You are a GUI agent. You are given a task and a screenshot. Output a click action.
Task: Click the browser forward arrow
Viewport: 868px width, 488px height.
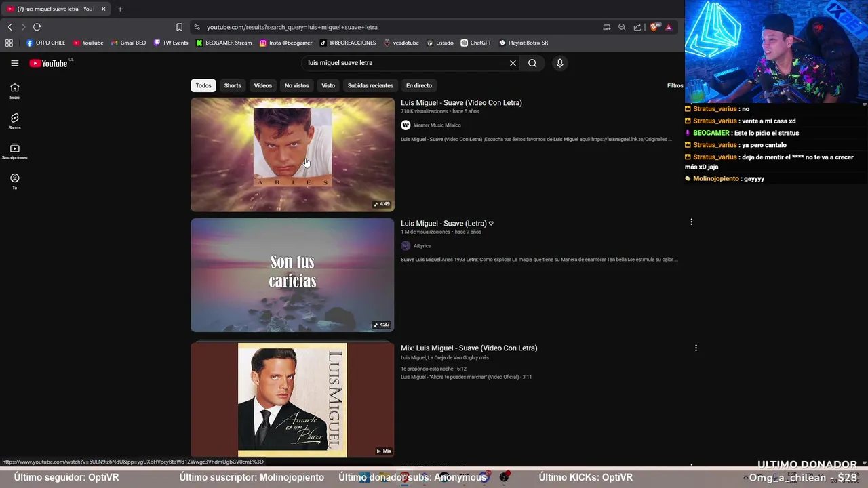pos(22,27)
